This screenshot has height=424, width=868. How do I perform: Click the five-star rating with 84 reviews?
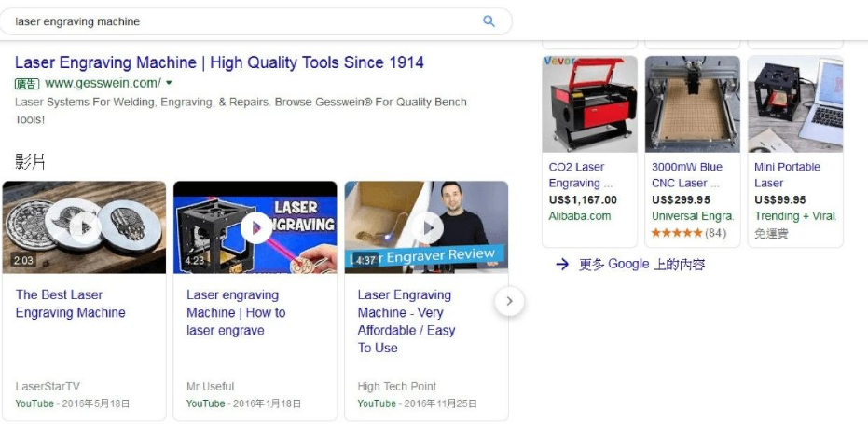[689, 233]
